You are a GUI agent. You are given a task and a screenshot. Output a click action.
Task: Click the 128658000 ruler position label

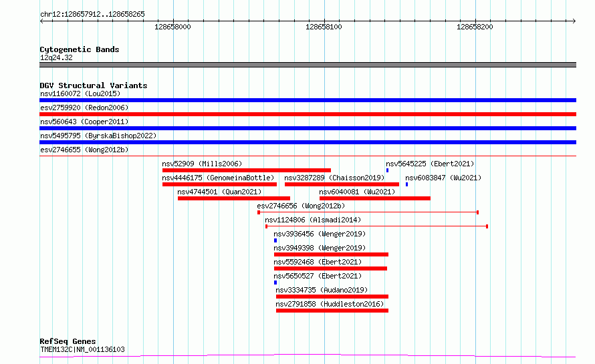point(172,27)
